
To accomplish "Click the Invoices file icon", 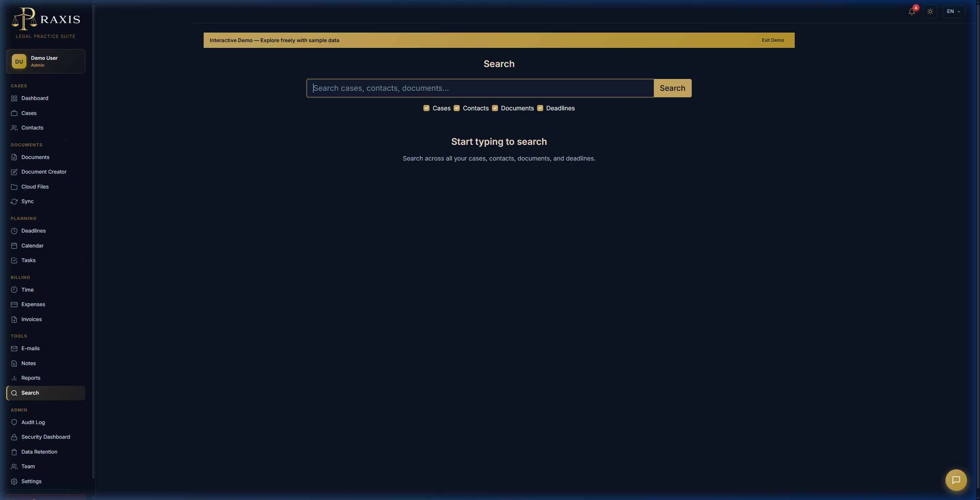I will tap(14, 320).
